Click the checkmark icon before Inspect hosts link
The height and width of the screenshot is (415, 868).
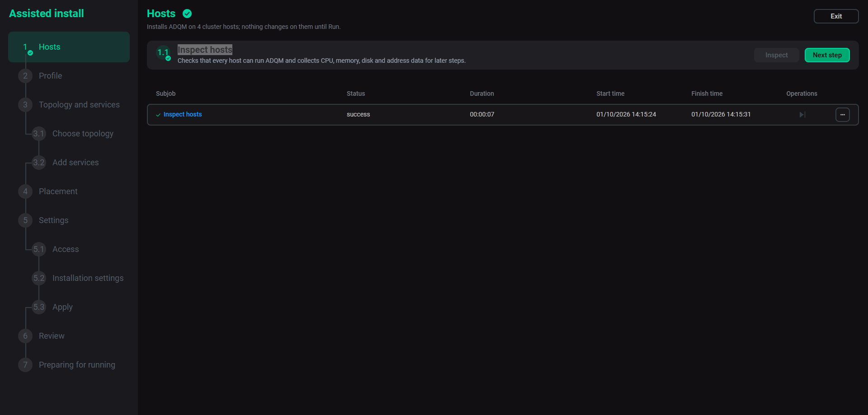pos(158,115)
